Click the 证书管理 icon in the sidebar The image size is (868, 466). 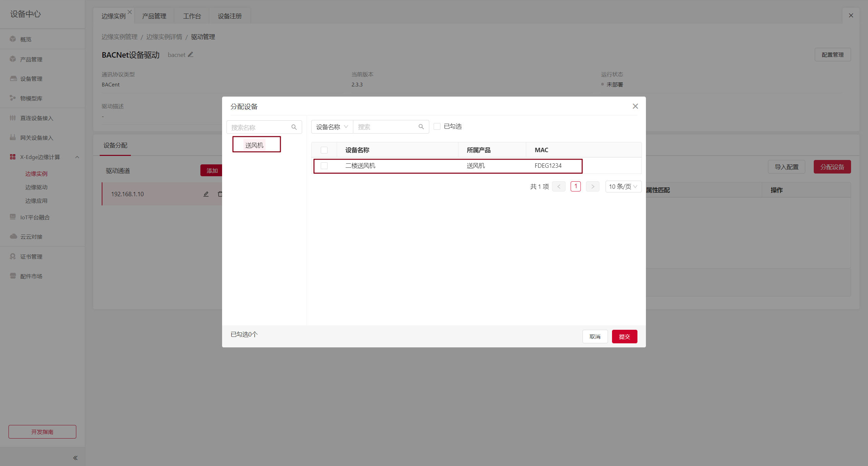13,256
